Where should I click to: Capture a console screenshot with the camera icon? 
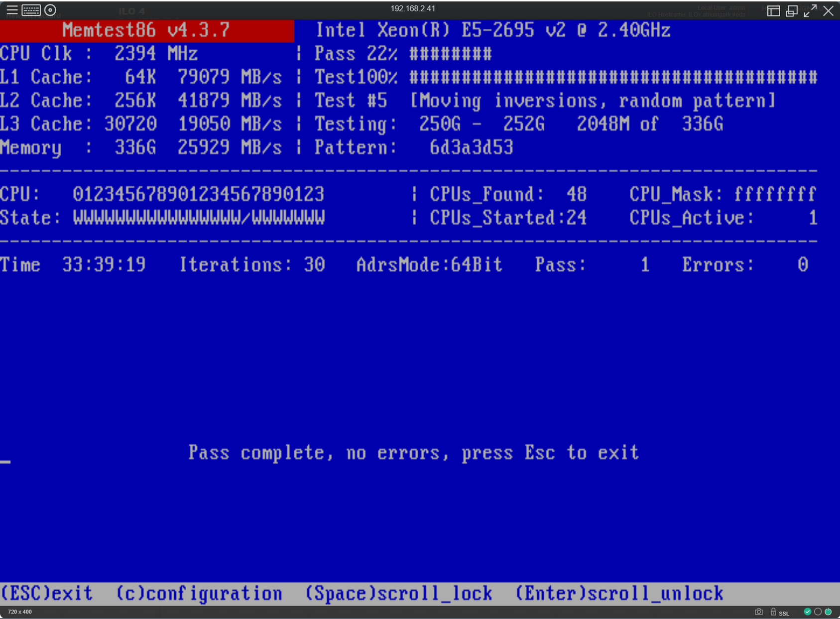758,612
